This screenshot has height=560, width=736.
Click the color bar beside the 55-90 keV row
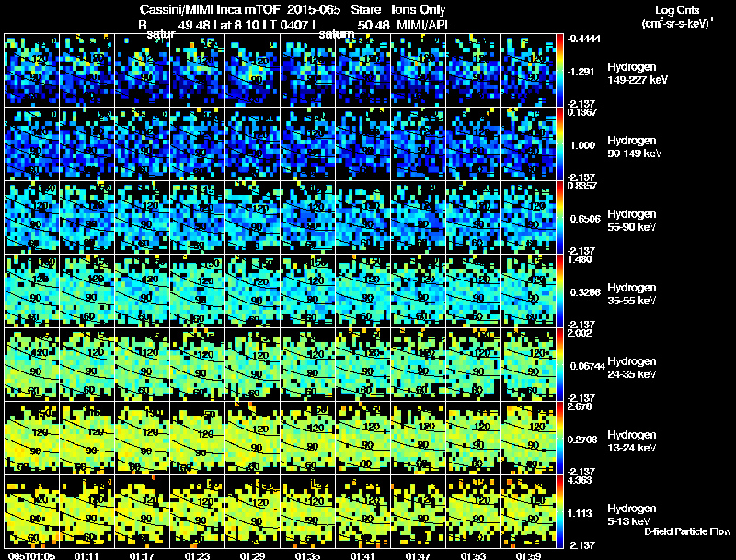pyautogui.click(x=559, y=217)
